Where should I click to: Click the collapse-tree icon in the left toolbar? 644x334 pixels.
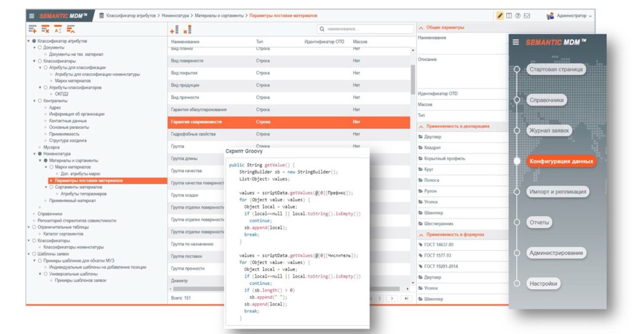click(71, 29)
